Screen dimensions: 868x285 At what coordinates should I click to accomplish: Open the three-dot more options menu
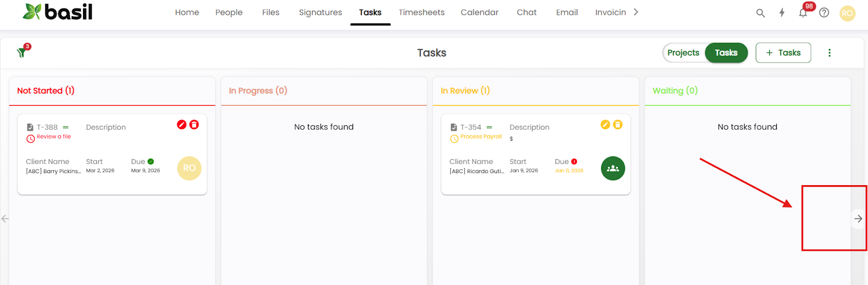[829, 53]
